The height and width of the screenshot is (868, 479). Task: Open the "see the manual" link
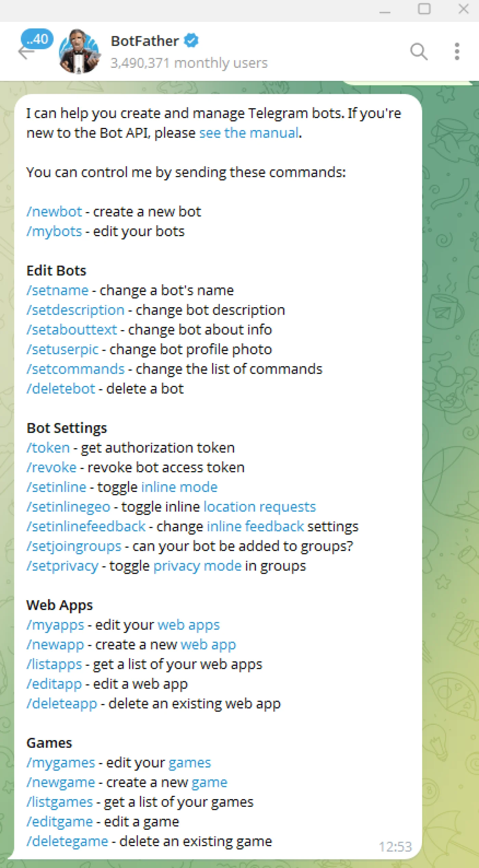pyautogui.click(x=249, y=133)
